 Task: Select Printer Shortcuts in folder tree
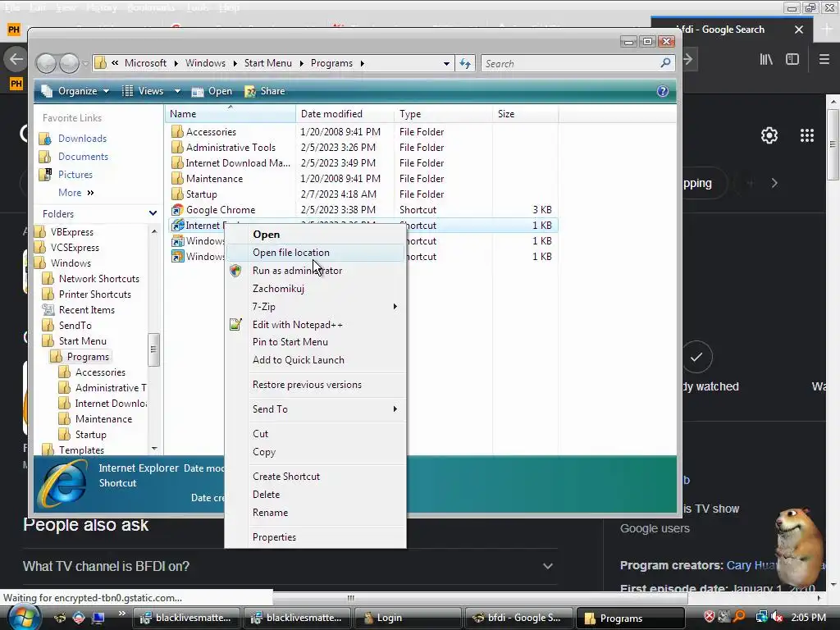(x=95, y=294)
